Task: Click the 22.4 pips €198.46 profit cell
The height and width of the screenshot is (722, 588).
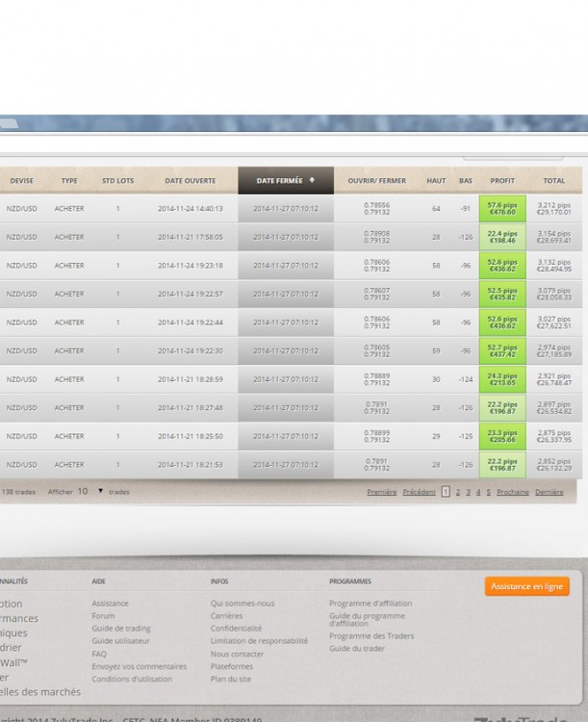Action: pyautogui.click(x=502, y=237)
